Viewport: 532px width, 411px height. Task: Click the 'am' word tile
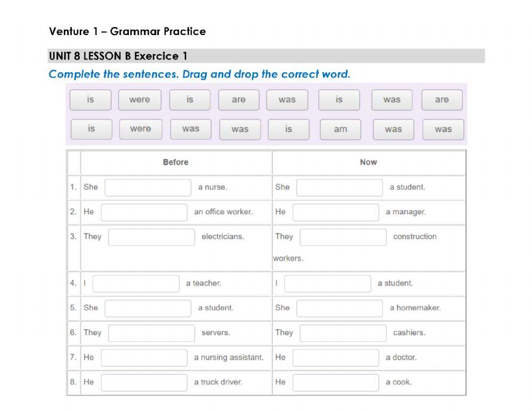point(340,129)
